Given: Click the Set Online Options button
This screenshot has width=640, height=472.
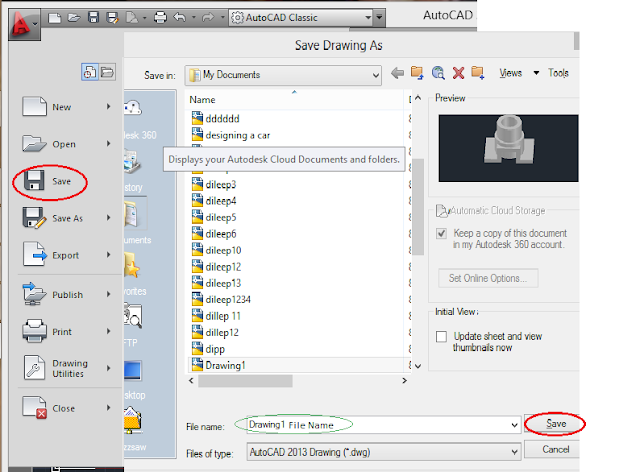Looking at the screenshot, I should click(x=488, y=278).
